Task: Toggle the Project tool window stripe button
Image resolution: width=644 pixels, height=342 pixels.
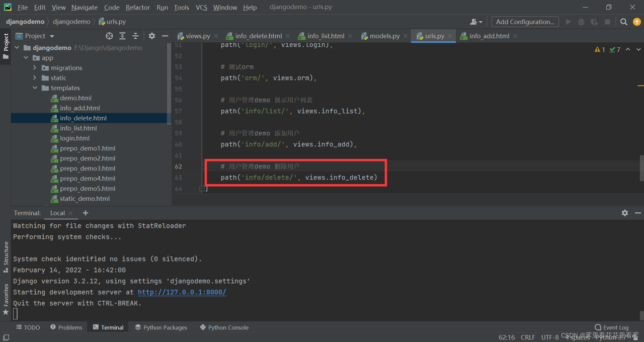Action: click(6, 46)
